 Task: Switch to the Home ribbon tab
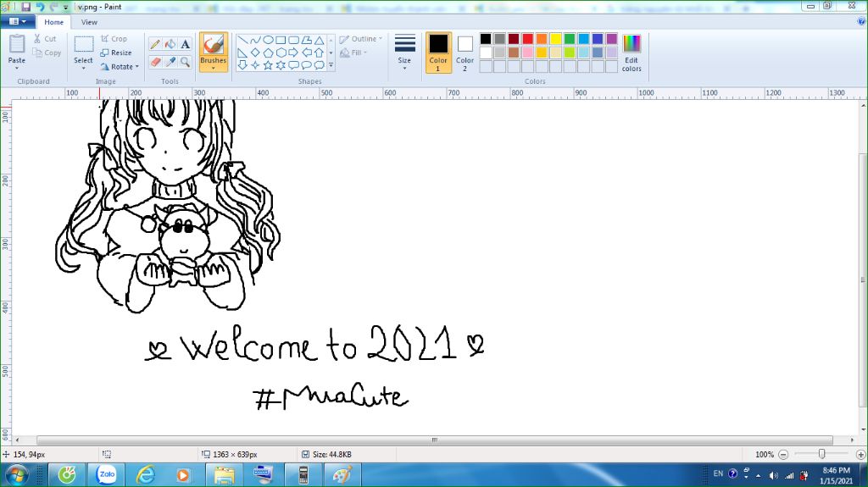53,22
